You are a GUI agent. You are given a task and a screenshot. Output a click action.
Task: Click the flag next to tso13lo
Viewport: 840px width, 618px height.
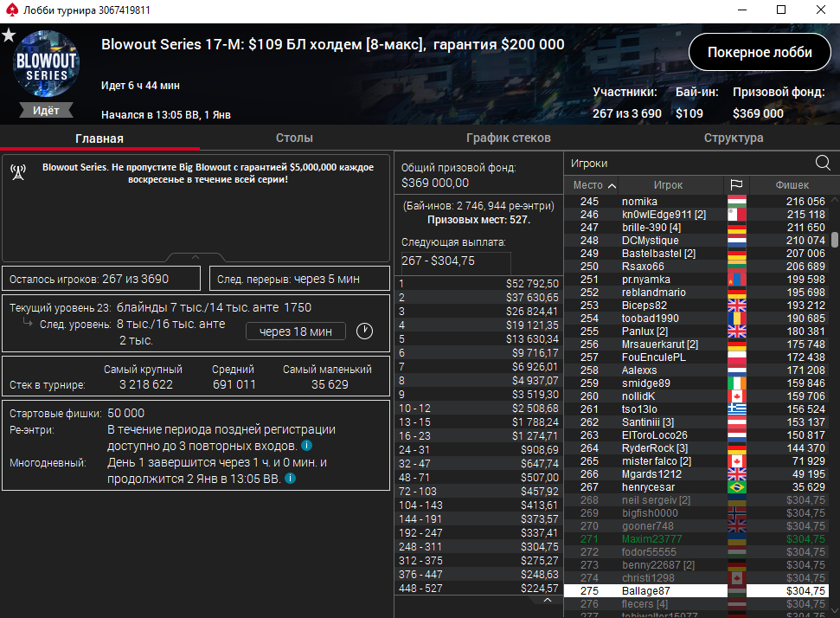click(736, 409)
